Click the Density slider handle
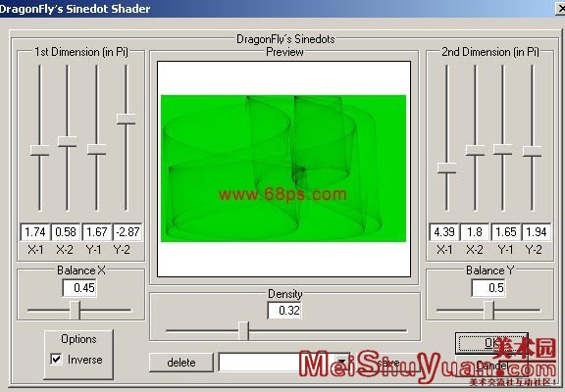The height and width of the screenshot is (392, 565). [244, 331]
